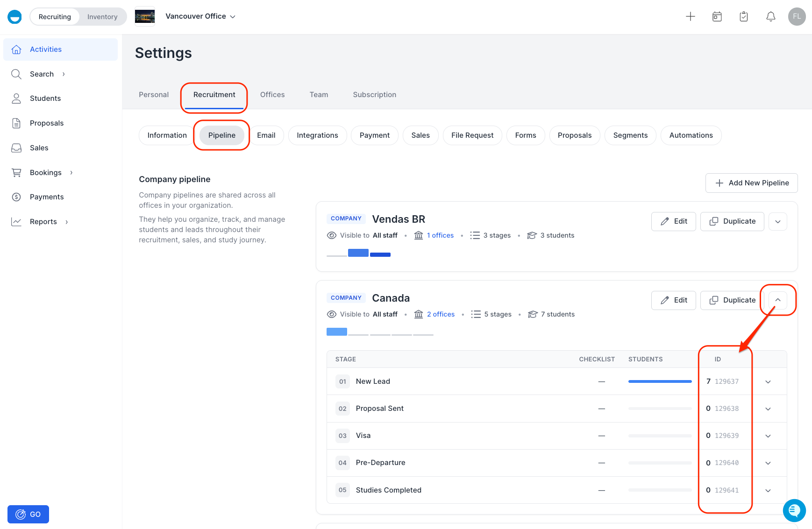Click the plus icon in top bar
The image size is (812, 529).
[x=690, y=17]
